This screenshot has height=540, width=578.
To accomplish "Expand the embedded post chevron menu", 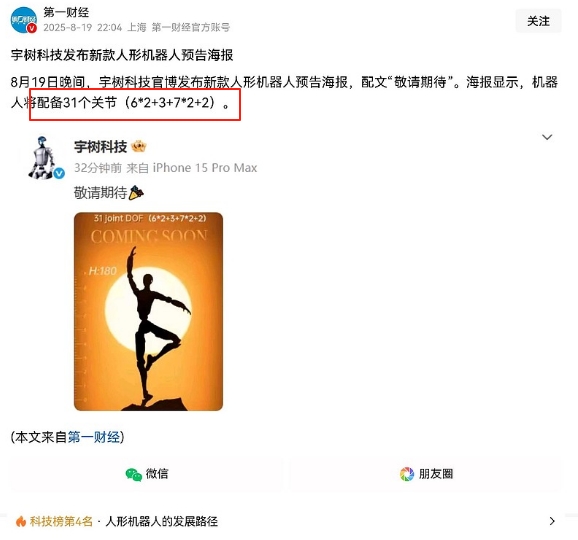I will (547, 137).
